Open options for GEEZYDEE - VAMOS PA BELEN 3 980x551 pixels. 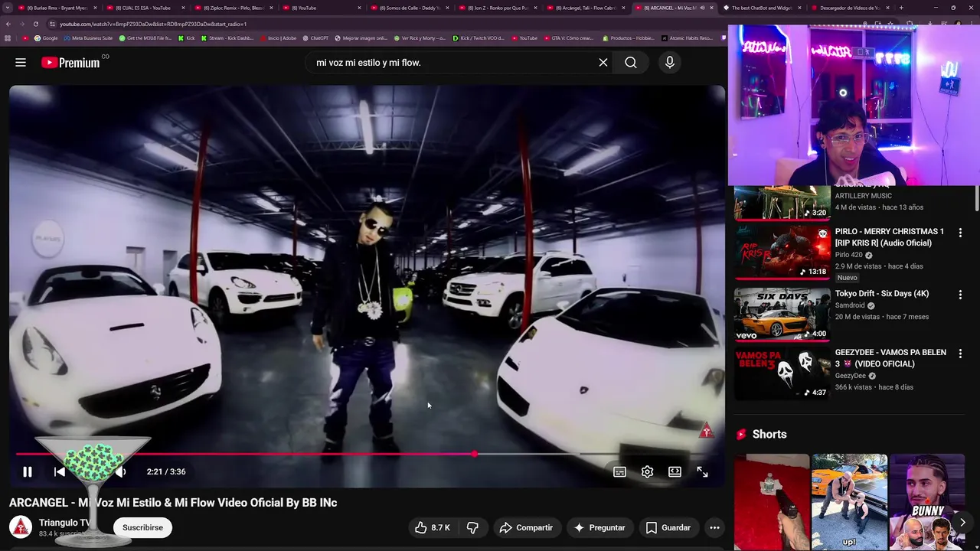(x=960, y=354)
